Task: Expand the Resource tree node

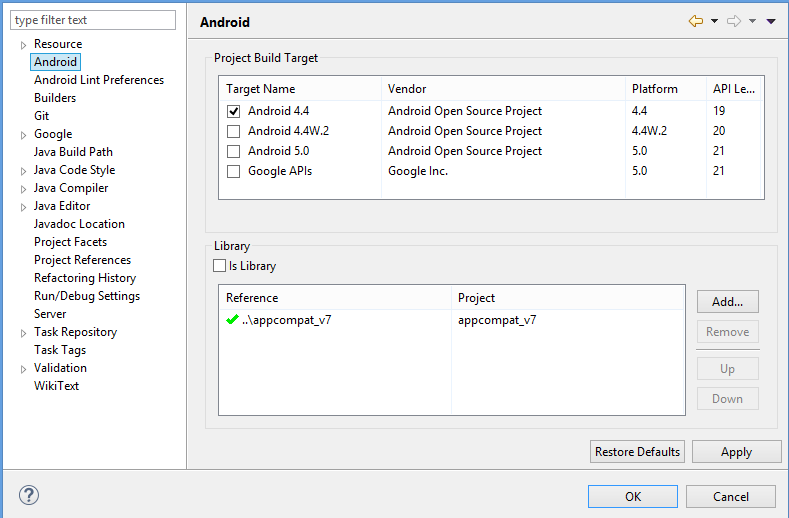Action: pyautogui.click(x=24, y=45)
